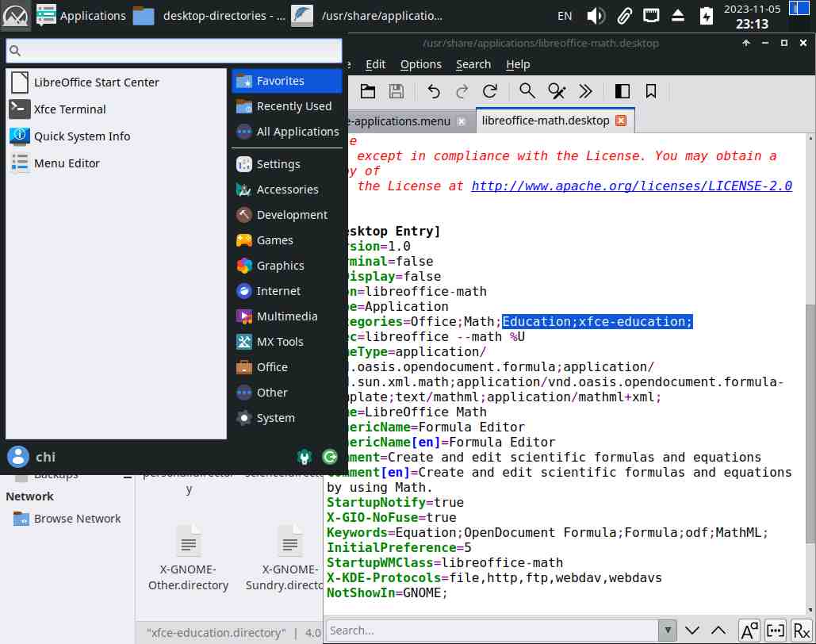Click the Find and Replace toolbar icon

557,91
